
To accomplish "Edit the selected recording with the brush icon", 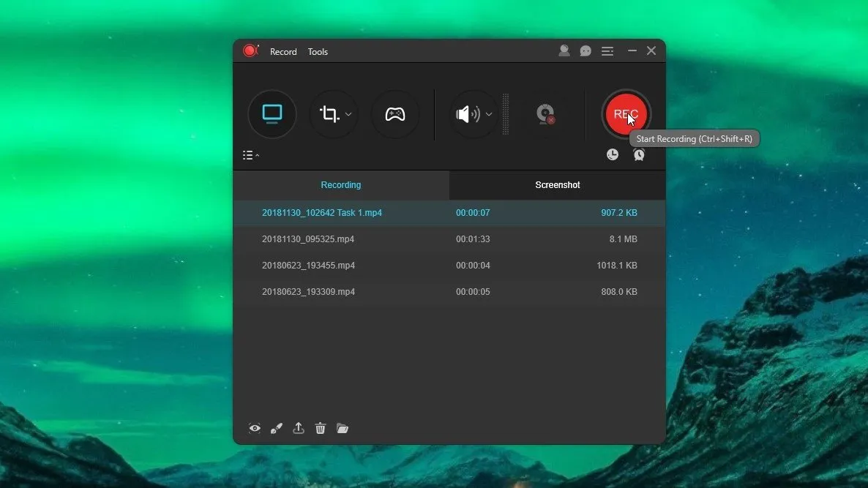I will 276,428.
